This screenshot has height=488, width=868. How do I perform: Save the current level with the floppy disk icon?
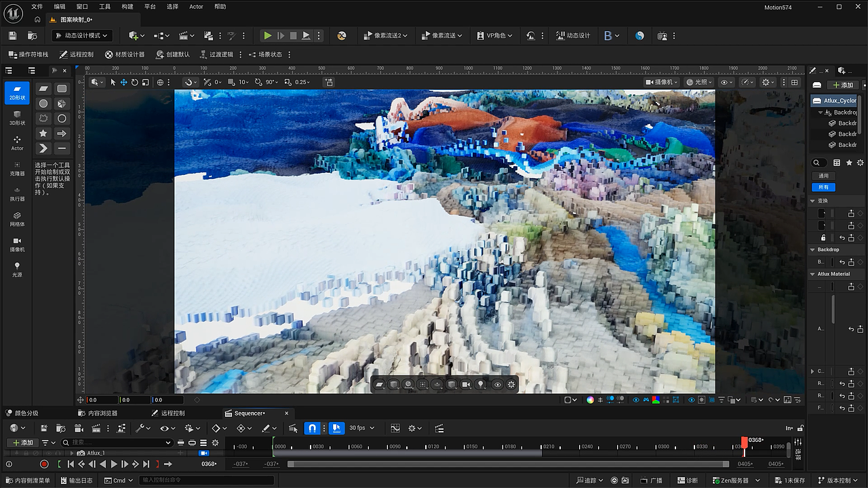(x=12, y=35)
